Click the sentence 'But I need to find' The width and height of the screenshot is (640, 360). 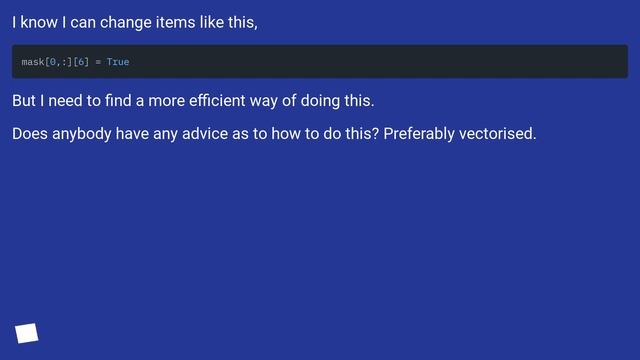point(193,100)
